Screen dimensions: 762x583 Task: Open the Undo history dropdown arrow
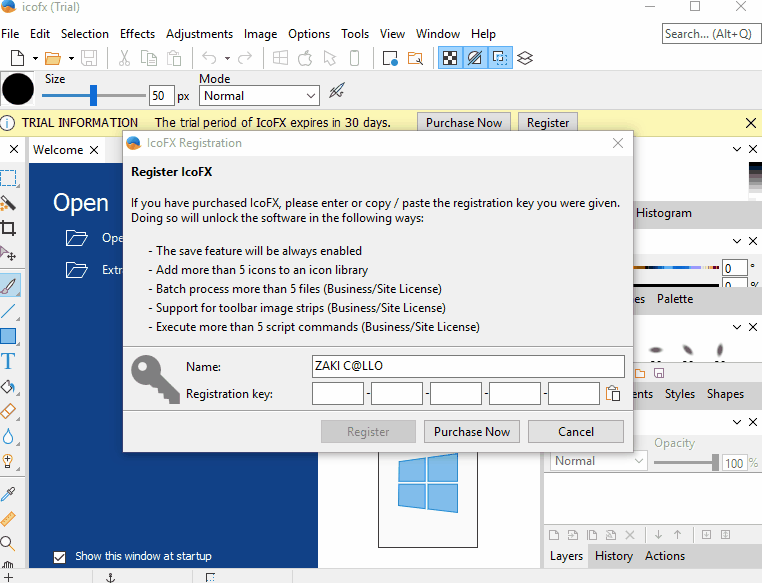[227, 58]
